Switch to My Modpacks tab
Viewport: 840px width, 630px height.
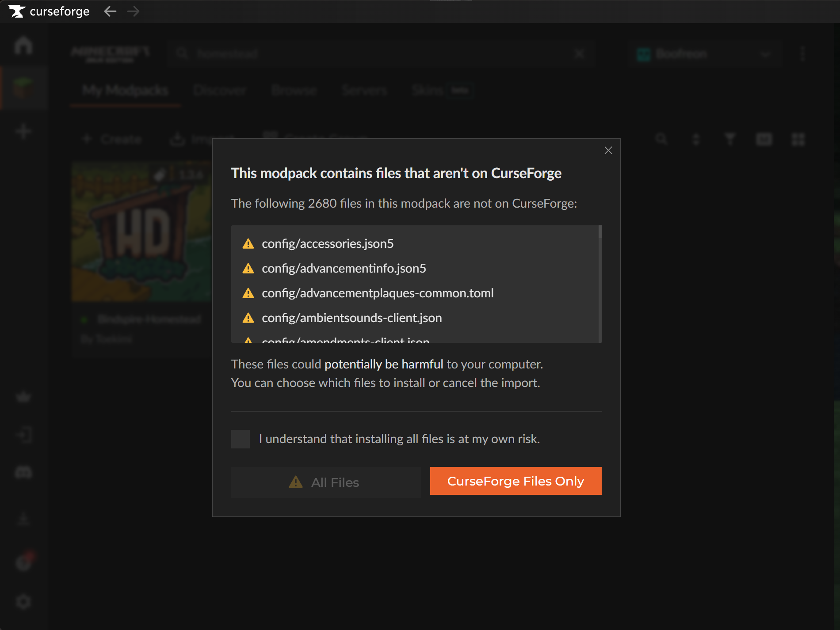(125, 90)
